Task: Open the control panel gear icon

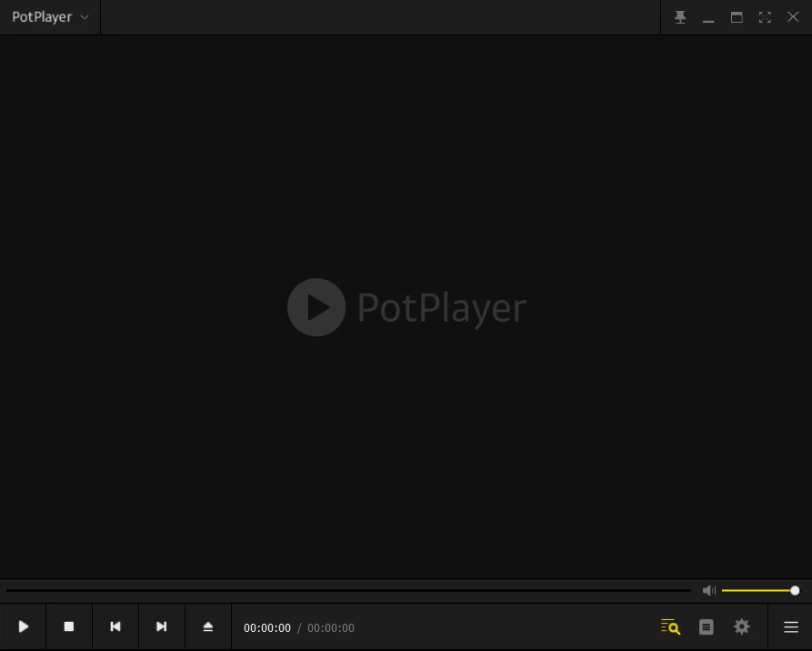Action: (x=742, y=626)
